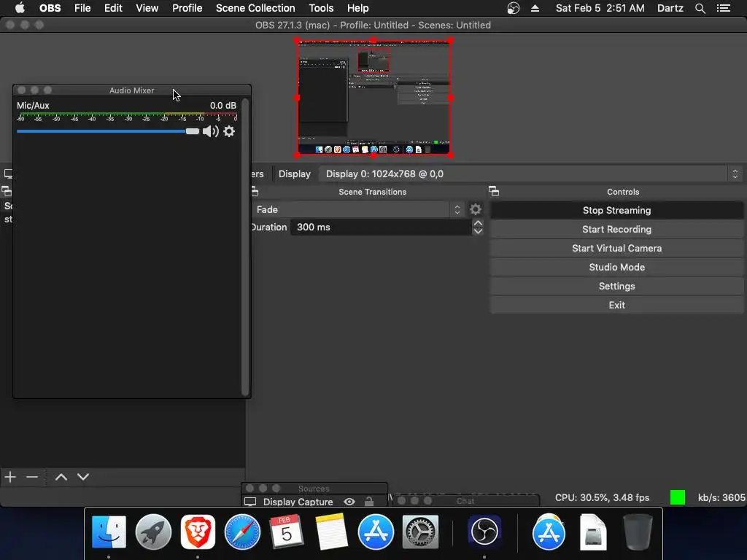
Task: Click Controls dock pop-out icon
Action: click(x=494, y=192)
